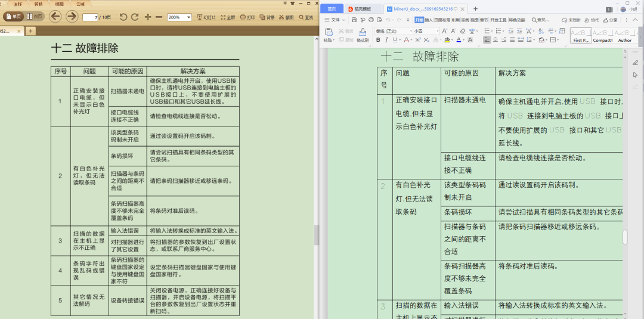The image size is (644, 319).
Task: Clear formatting with eraser icon
Action: click(x=463, y=31)
